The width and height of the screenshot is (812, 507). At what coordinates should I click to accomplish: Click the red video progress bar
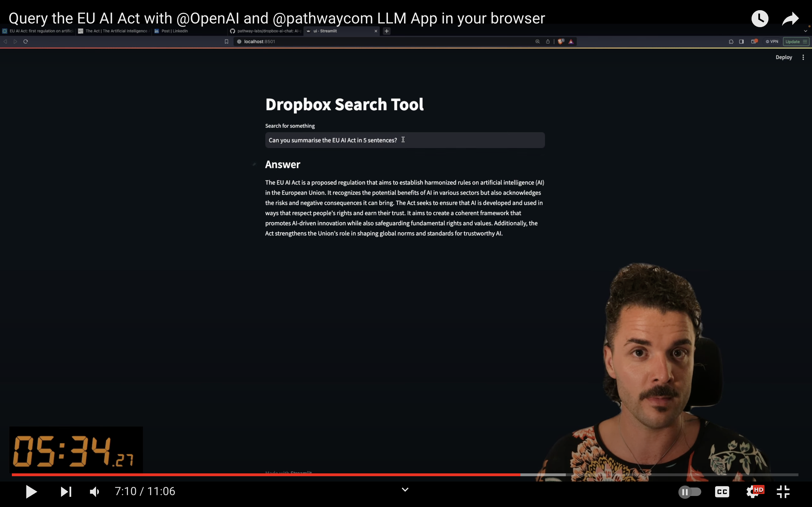tap(268, 474)
